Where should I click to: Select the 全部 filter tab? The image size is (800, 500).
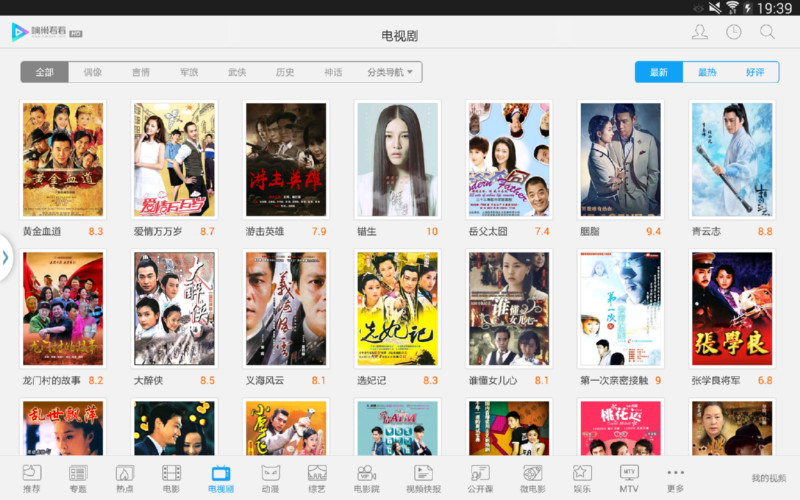(x=44, y=72)
